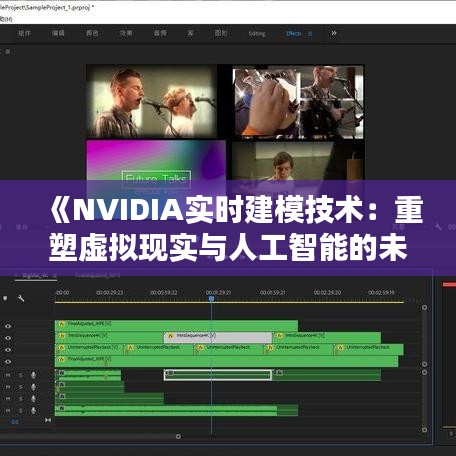456x456 pixels.
Task: Click fx badge on first audio track's first clip
Action: [62, 373]
